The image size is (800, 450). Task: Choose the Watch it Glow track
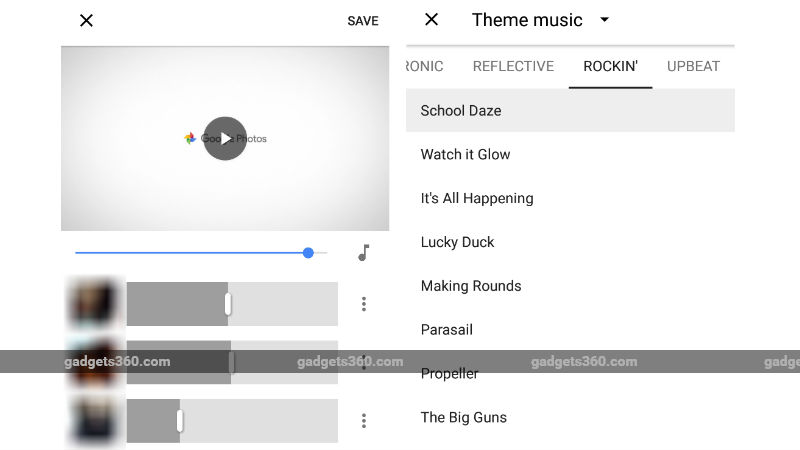[x=465, y=154]
